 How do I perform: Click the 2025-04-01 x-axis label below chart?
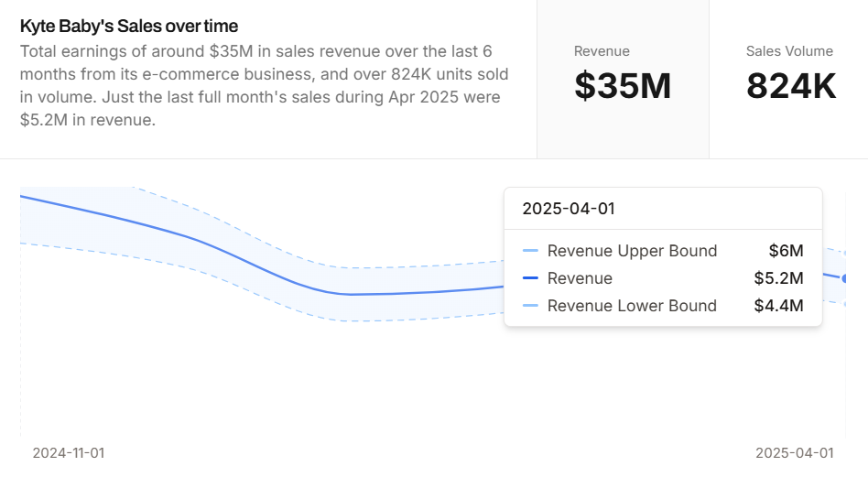(794, 452)
